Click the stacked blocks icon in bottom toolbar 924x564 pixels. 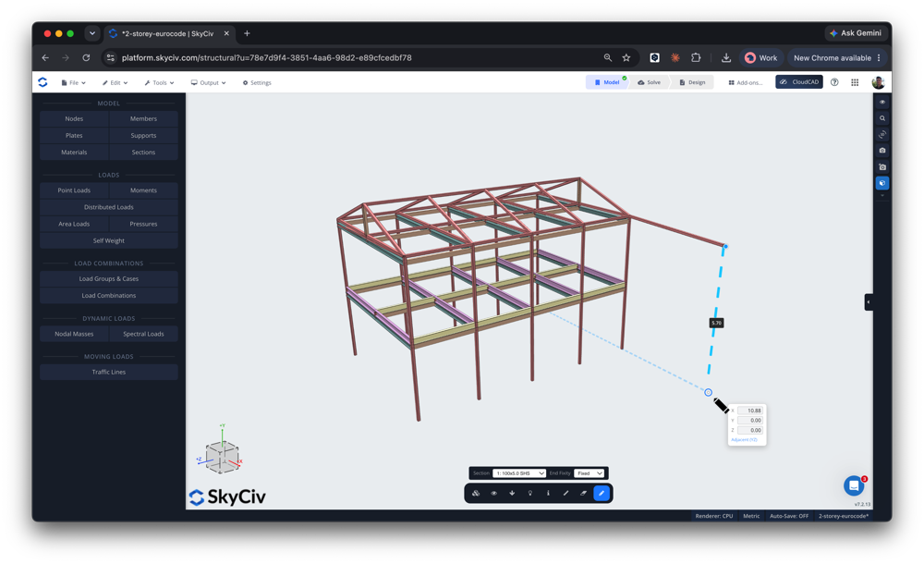476,493
